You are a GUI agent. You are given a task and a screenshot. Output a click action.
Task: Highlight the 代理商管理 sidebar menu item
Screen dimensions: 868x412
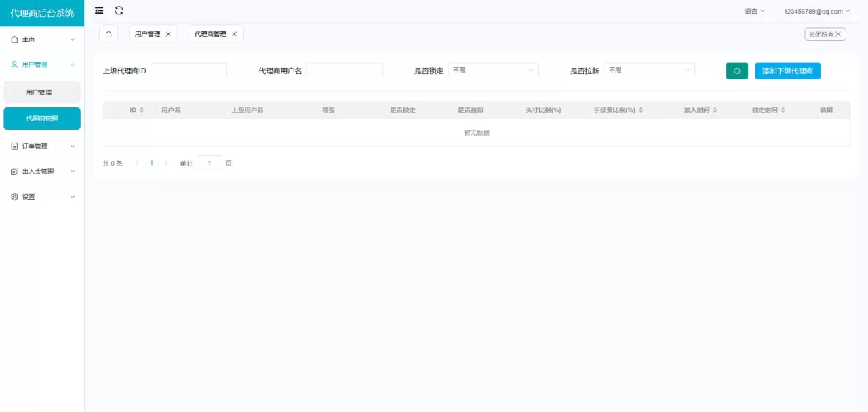click(x=42, y=118)
